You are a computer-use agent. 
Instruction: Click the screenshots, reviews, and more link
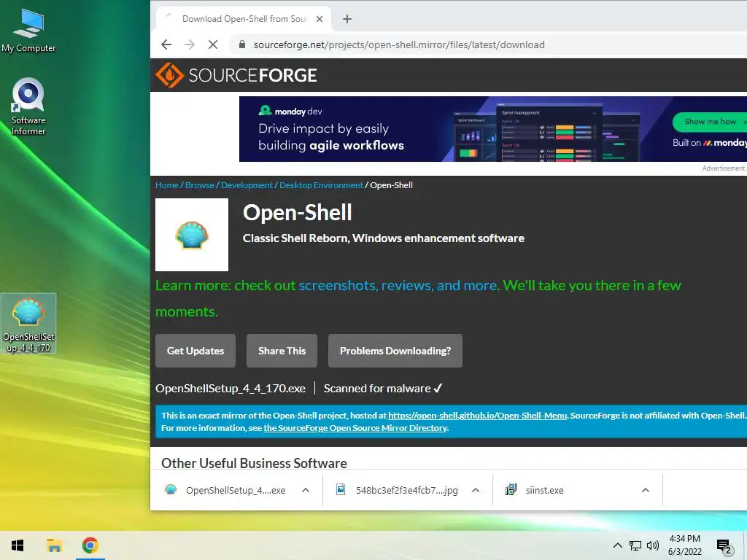point(398,285)
